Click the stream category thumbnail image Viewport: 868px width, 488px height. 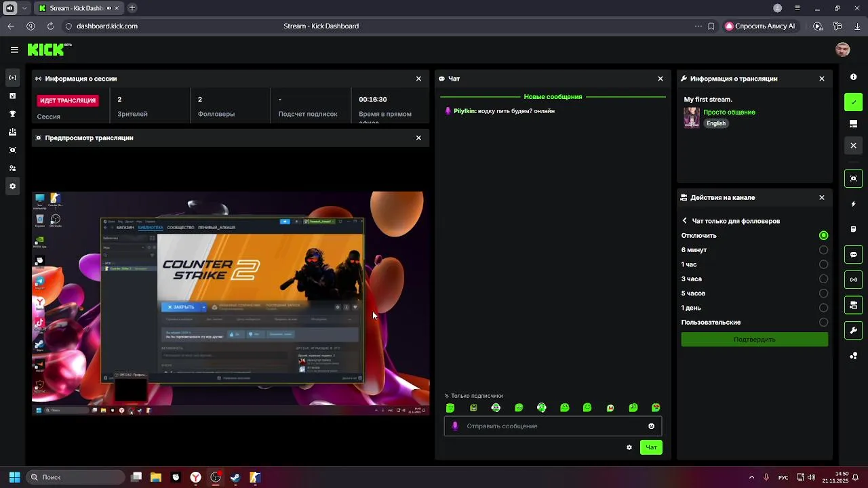(x=692, y=117)
